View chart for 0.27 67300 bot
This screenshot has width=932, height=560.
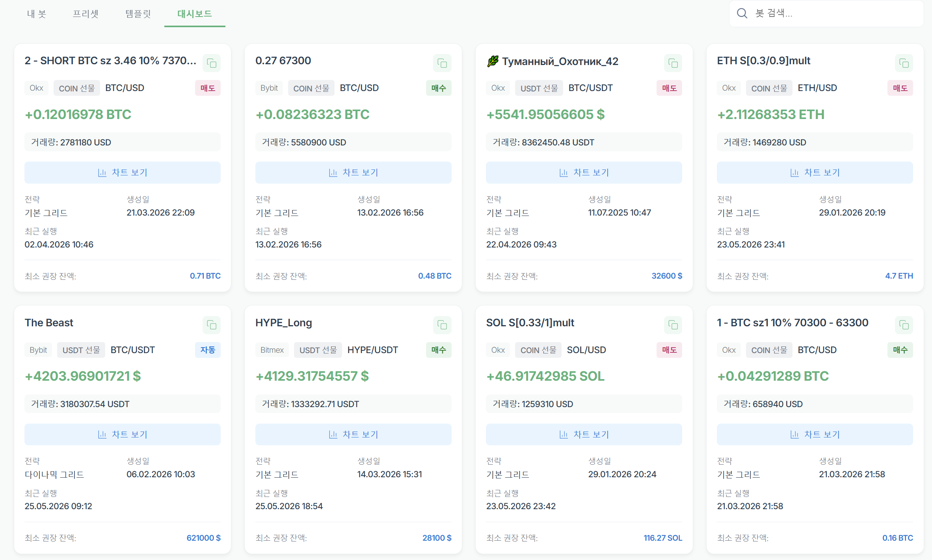coord(353,173)
